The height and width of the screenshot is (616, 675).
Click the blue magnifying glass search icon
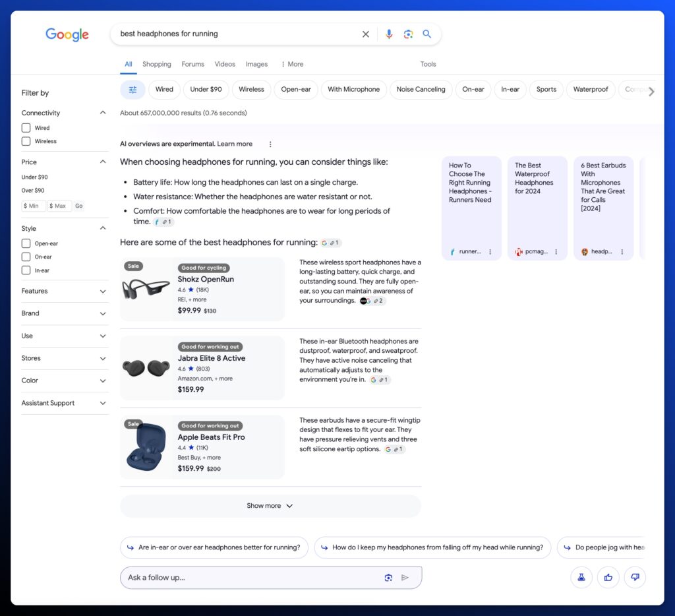tap(427, 34)
